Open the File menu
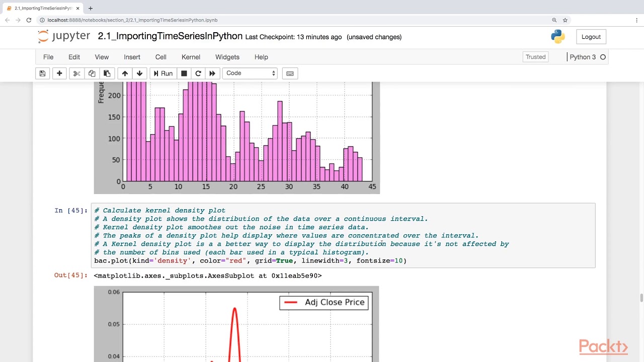The height and width of the screenshot is (362, 644). tap(48, 57)
